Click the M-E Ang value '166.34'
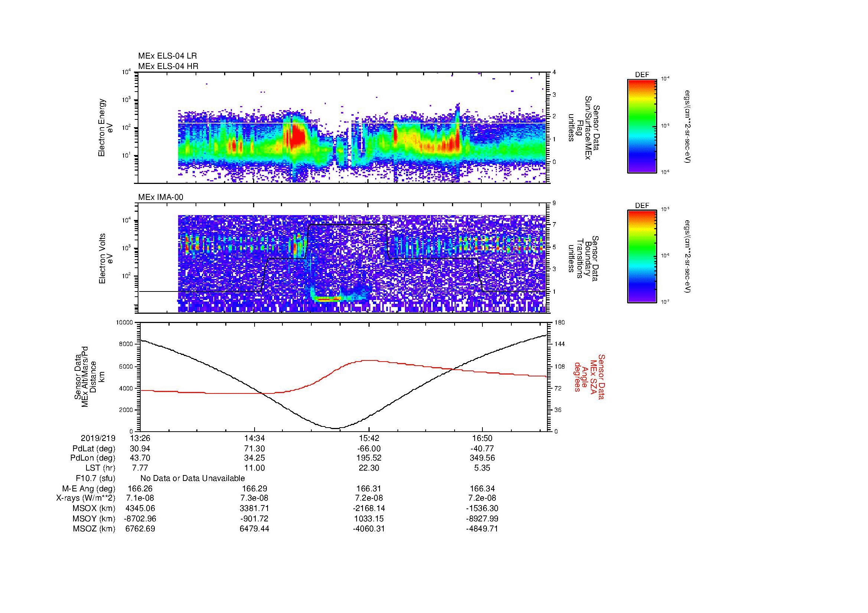 tap(482, 489)
